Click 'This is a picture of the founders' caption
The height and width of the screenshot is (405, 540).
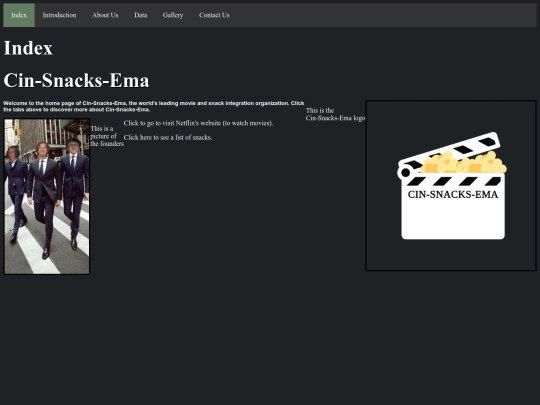(107, 136)
